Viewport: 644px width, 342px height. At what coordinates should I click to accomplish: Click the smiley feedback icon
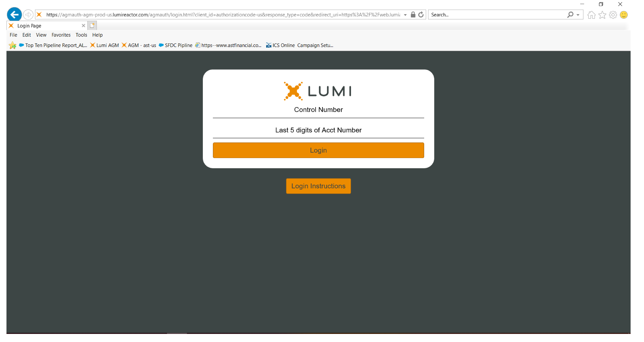624,15
